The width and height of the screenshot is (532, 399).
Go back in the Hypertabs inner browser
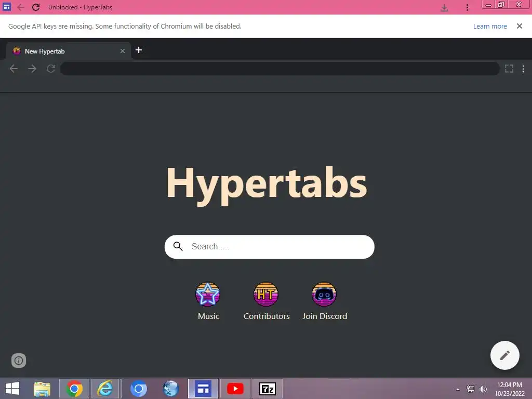coord(14,69)
